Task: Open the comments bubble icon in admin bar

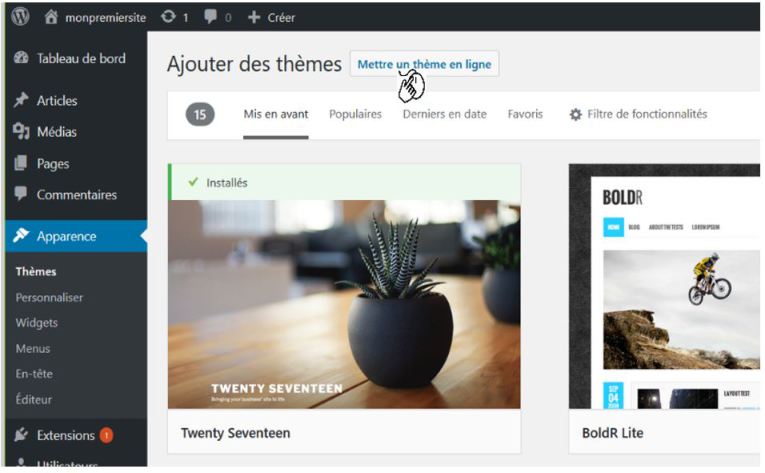Action: (x=211, y=17)
